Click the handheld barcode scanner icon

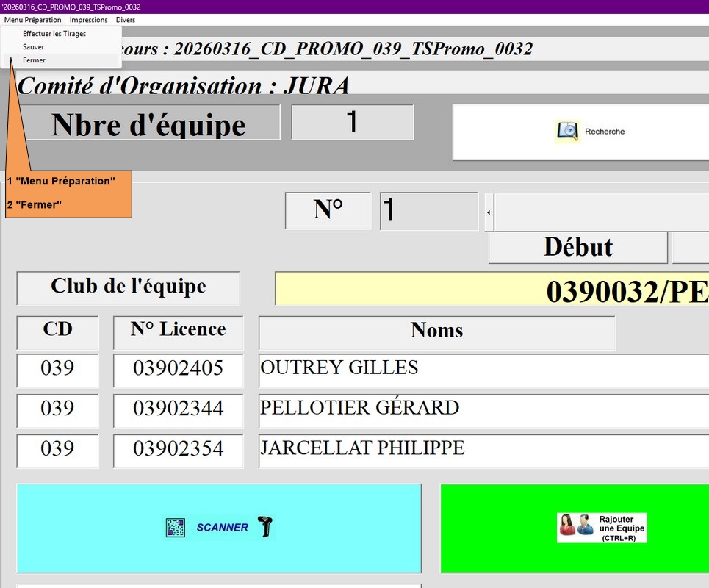[x=264, y=527]
